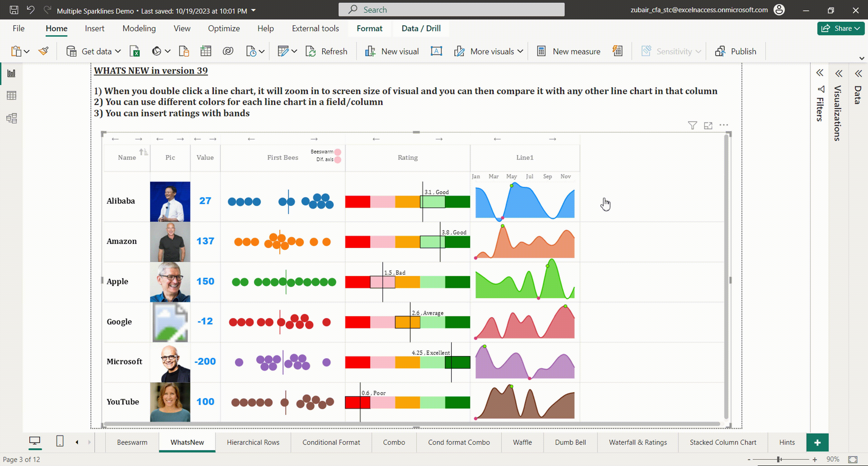Click the Redo arrow icon
The width and height of the screenshot is (868, 466).
pos(47,10)
